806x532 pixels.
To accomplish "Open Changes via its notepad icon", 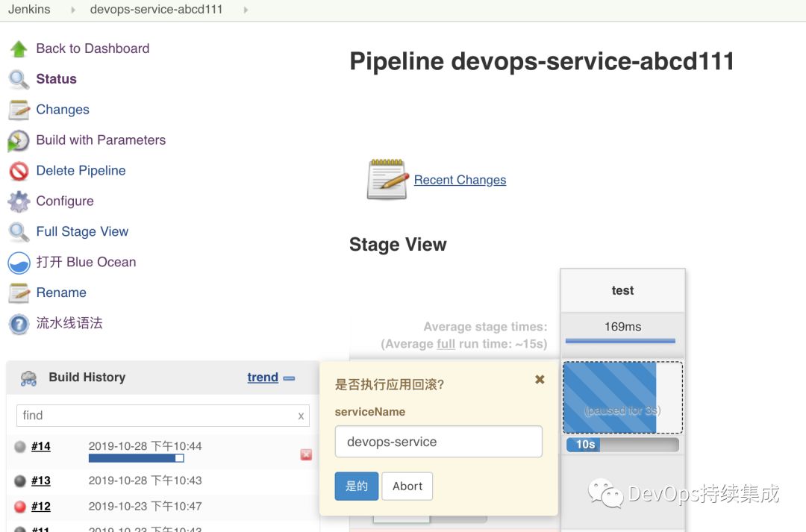I will click(x=19, y=110).
